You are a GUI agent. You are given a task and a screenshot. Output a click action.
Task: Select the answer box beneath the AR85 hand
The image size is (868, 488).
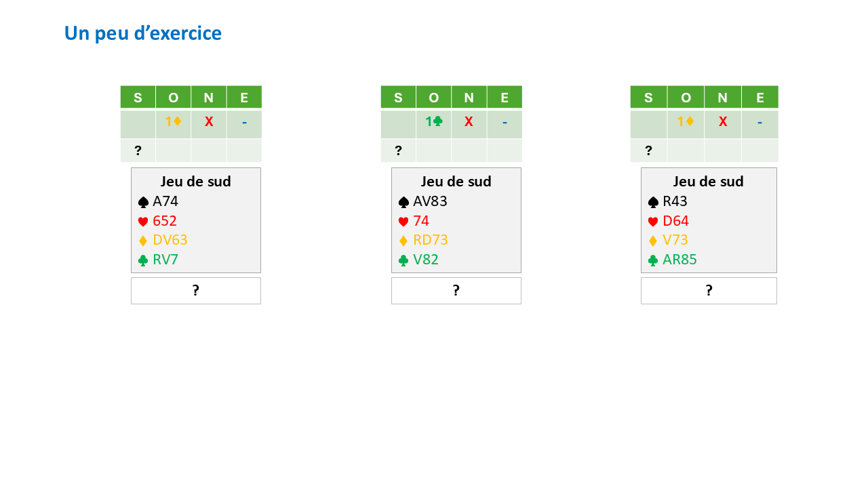pos(709,290)
